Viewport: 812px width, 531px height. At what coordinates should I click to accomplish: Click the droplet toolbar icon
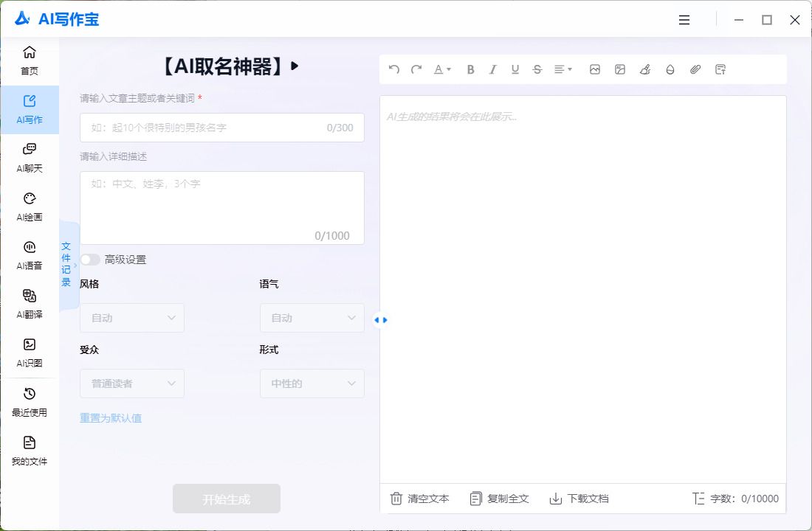tap(670, 69)
